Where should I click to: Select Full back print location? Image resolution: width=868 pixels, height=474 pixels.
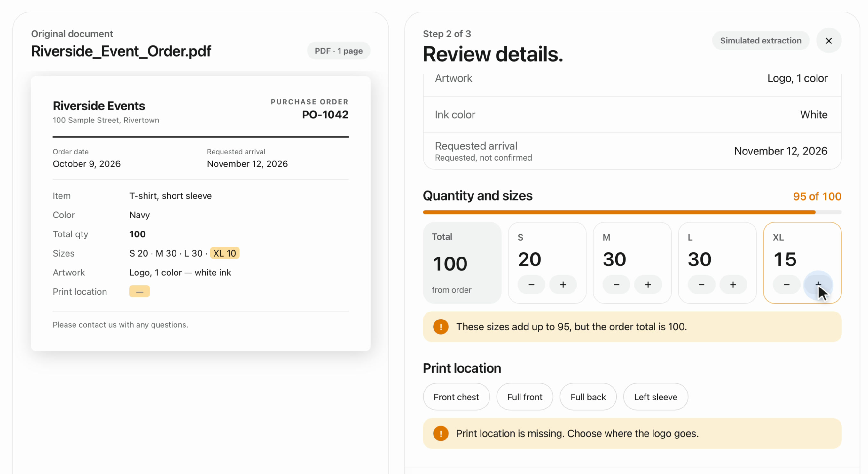pos(588,397)
